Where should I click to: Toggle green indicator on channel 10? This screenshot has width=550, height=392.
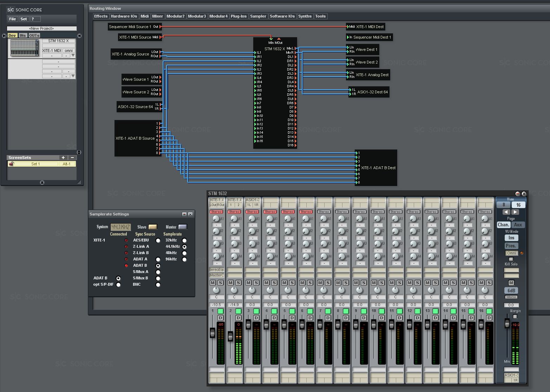tap(382, 311)
